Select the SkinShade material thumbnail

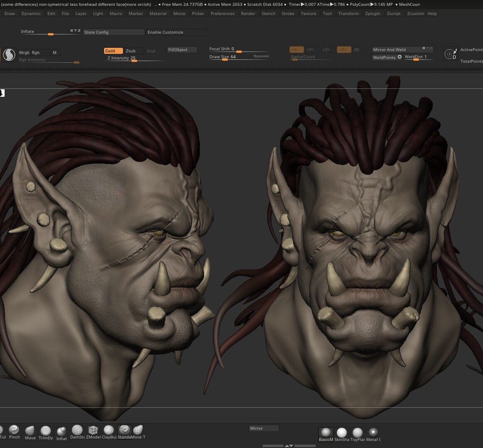(341, 433)
